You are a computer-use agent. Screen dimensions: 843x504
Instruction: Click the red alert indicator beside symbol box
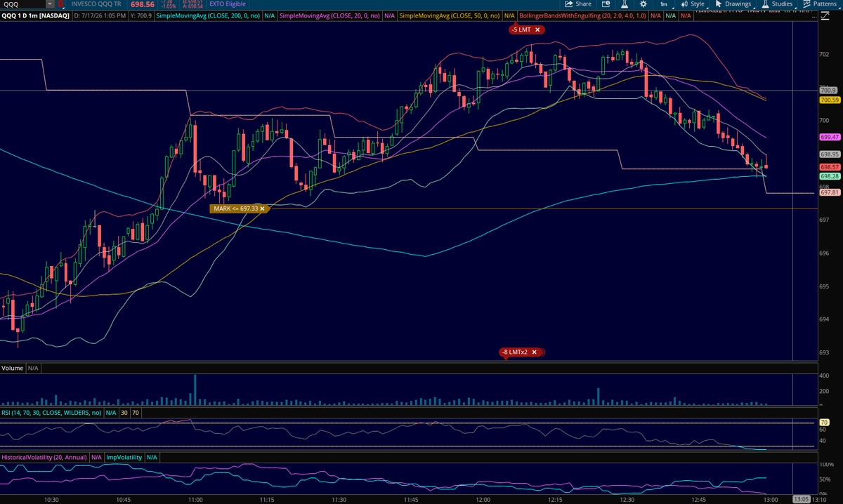pos(60,4)
